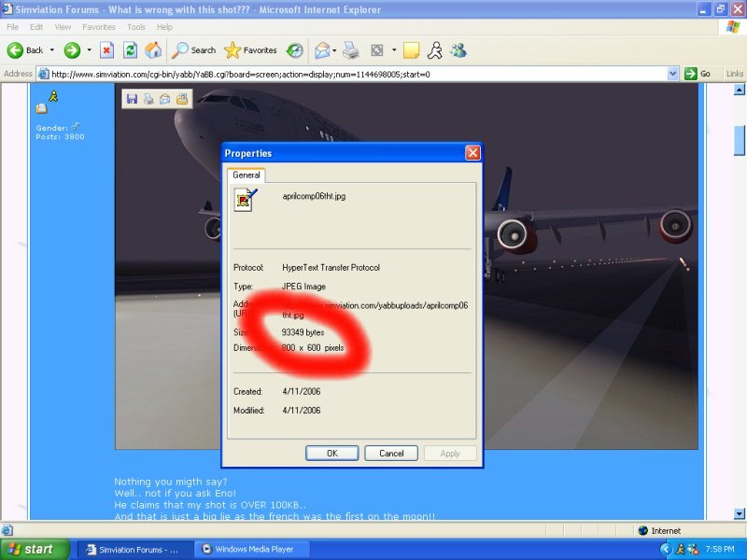Viewport: 747px width, 560px height.
Task: Click the Back navigation button
Action: [25, 50]
